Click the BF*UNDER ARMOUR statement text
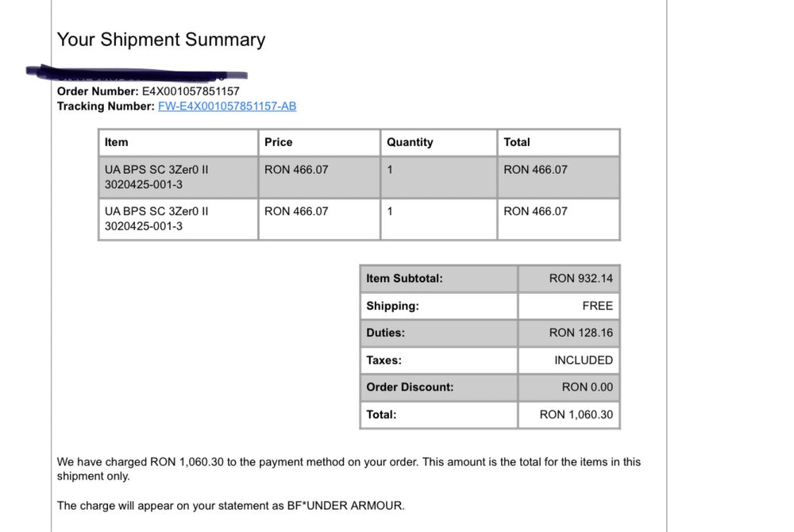The width and height of the screenshot is (794, 532). 345,505
